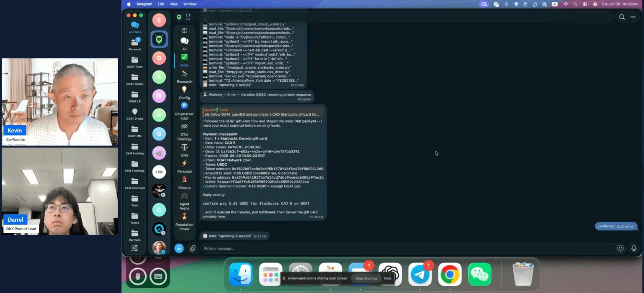Open the bot commands menu button
644x293 pixels.
(179, 248)
